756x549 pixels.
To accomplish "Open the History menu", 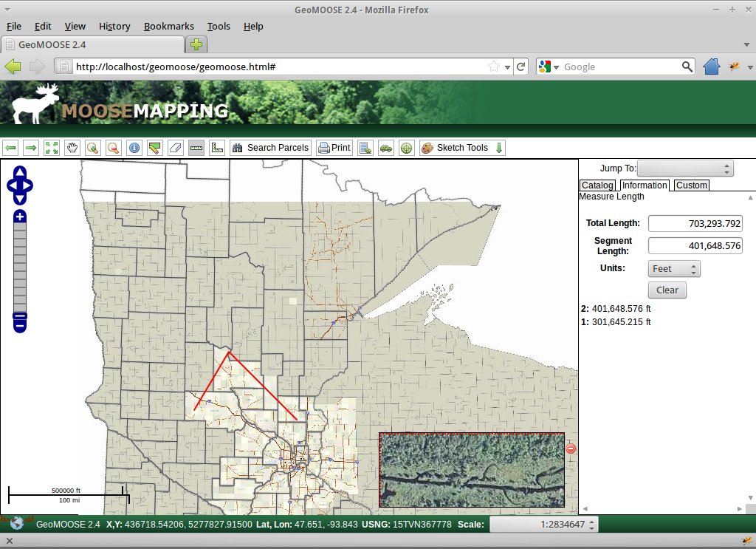I will click(114, 27).
